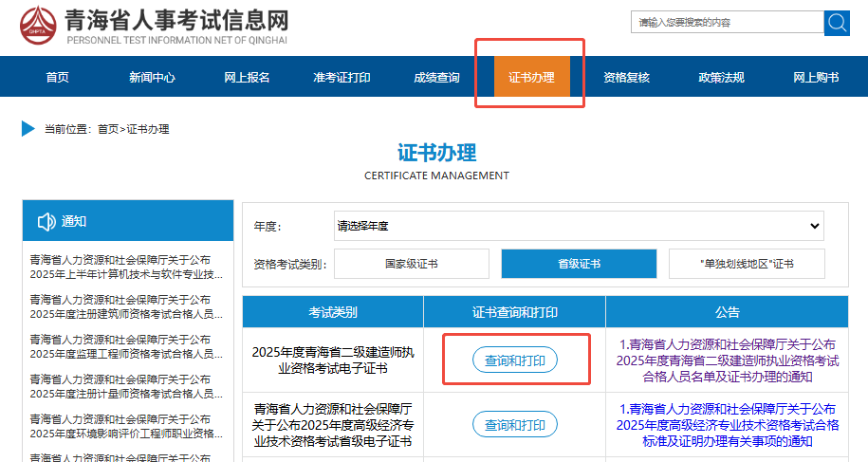Open the 二级建造师合格人员名单 announcement link
Viewport: 868px width, 462px height.
point(728,360)
